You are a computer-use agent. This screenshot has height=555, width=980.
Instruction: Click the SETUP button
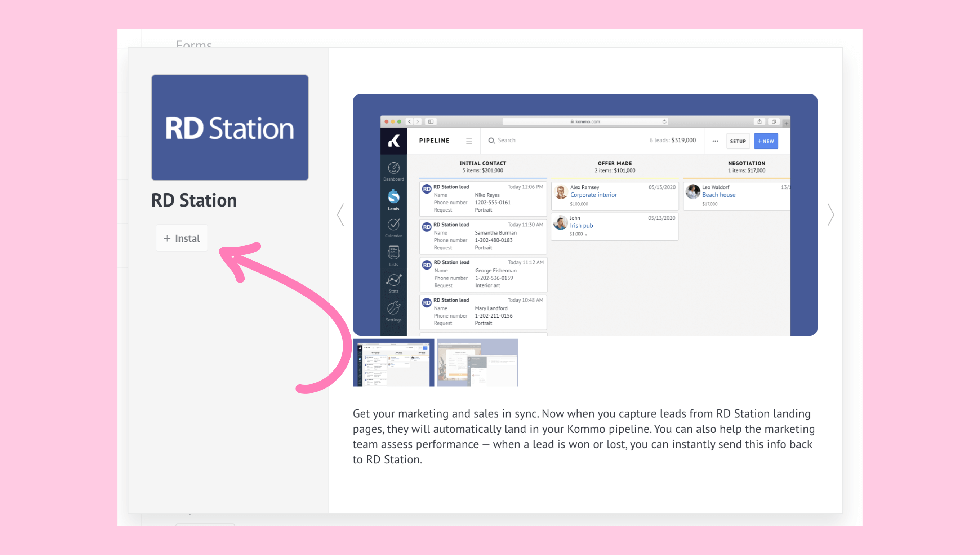click(738, 141)
